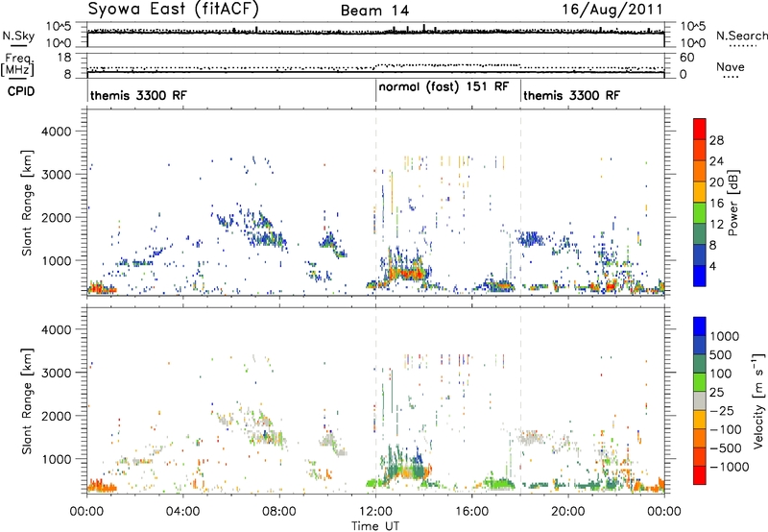Select the "28" value on the Power colorbar

(716, 140)
